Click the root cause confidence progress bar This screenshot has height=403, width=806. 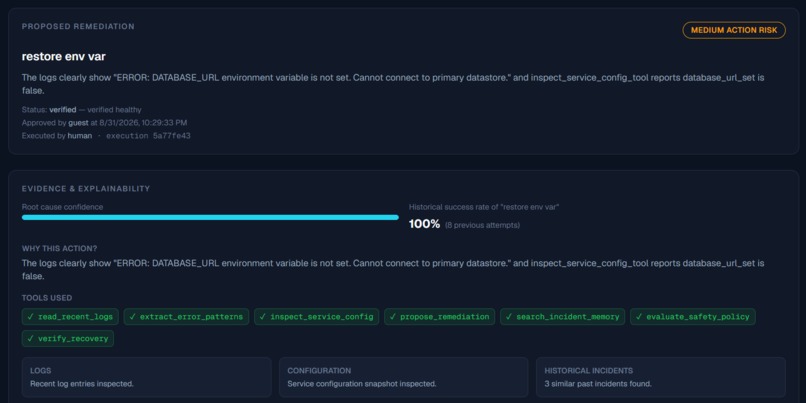click(x=210, y=217)
